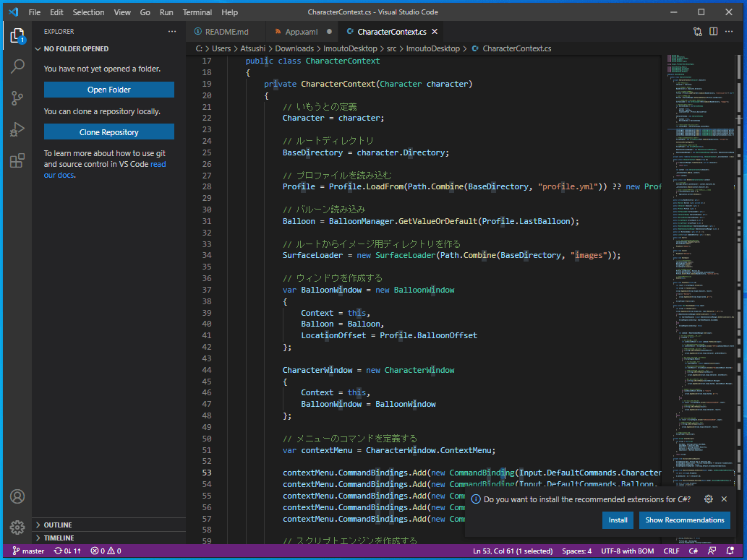
Task: Click the Show Recommendations button
Action: click(685, 520)
